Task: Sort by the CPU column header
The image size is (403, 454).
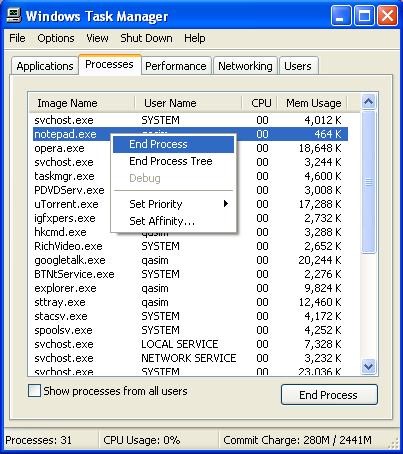Action: coord(260,103)
